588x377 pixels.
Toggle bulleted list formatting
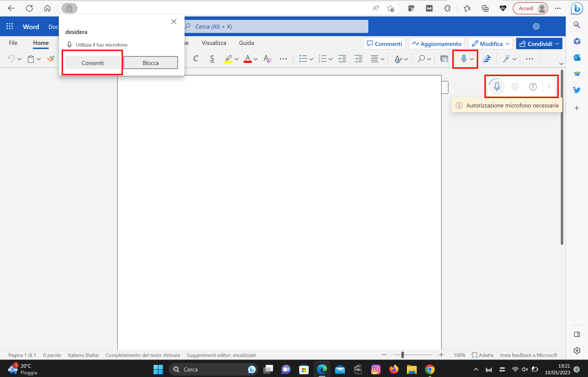pyautogui.click(x=304, y=59)
